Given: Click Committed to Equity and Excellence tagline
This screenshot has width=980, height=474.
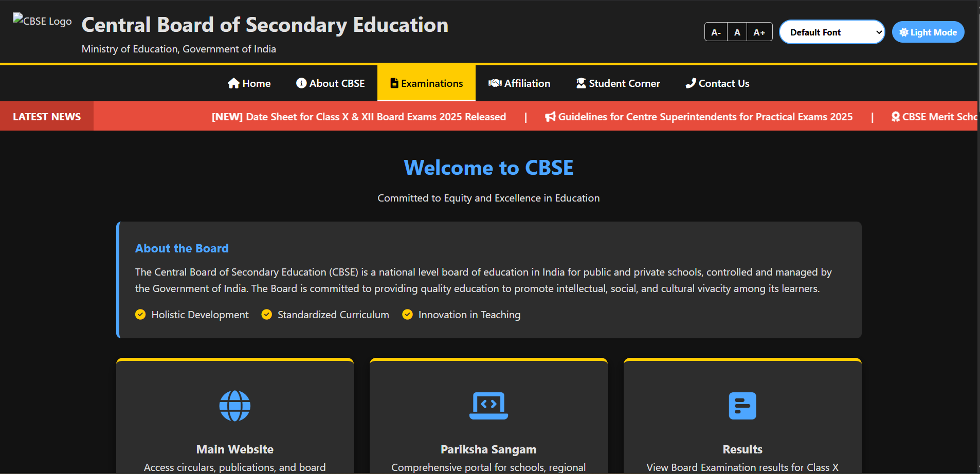Looking at the screenshot, I should pyautogui.click(x=488, y=198).
